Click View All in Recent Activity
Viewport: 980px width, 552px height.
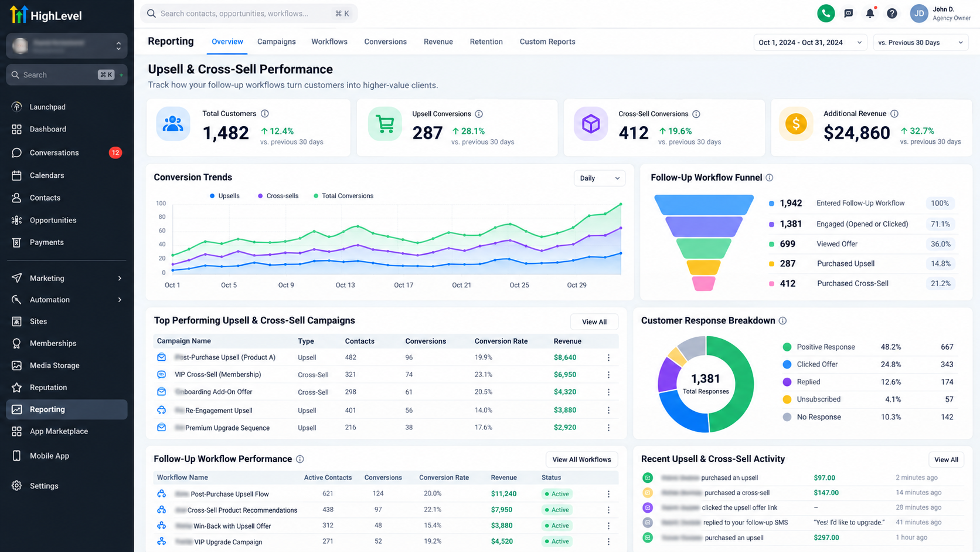pos(946,459)
